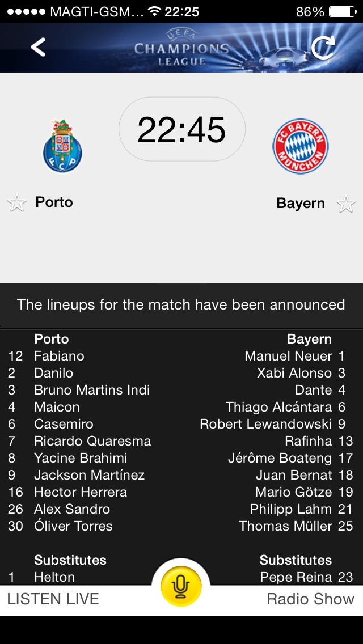
Task: Tap the yellow microphone button
Action: pos(181,586)
